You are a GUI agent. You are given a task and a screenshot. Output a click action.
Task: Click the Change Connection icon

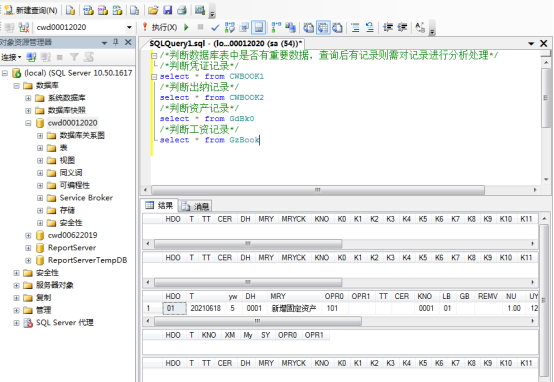point(24,27)
